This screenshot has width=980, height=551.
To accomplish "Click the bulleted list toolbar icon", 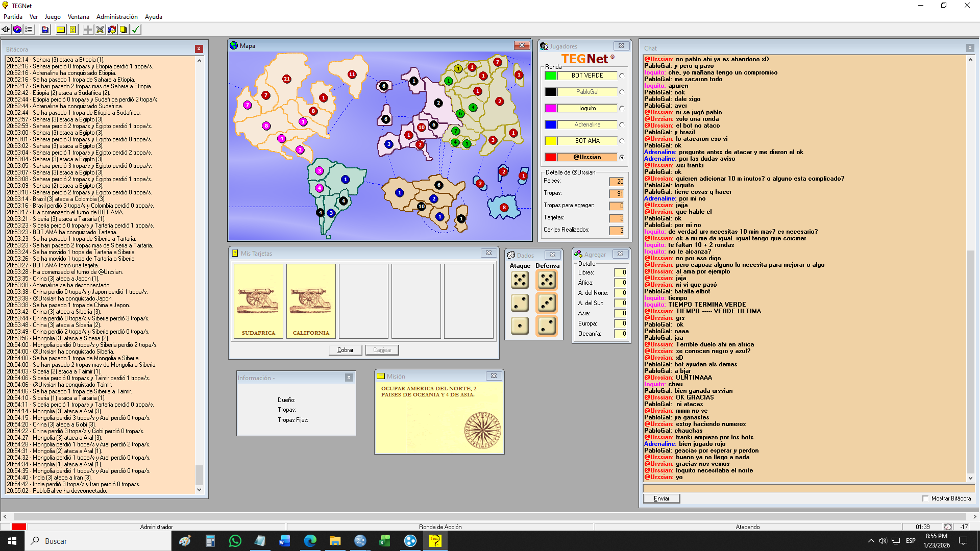I will pos(29,30).
